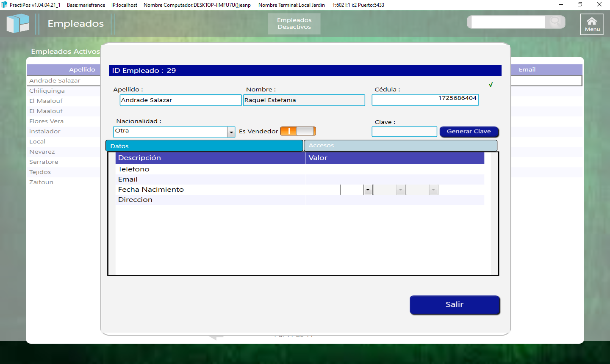Expand the Nacionalidad dropdown
610x364 pixels.
(231, 132)
